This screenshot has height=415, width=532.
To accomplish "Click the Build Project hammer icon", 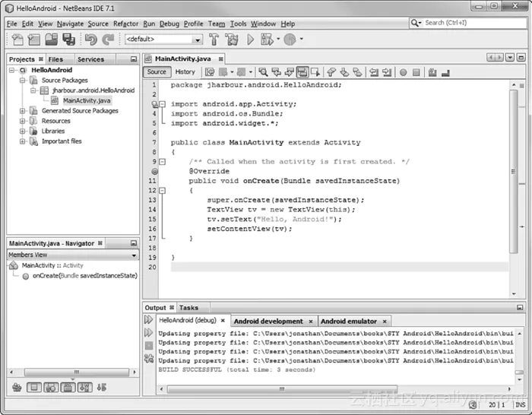I will [x=214, y=40].
